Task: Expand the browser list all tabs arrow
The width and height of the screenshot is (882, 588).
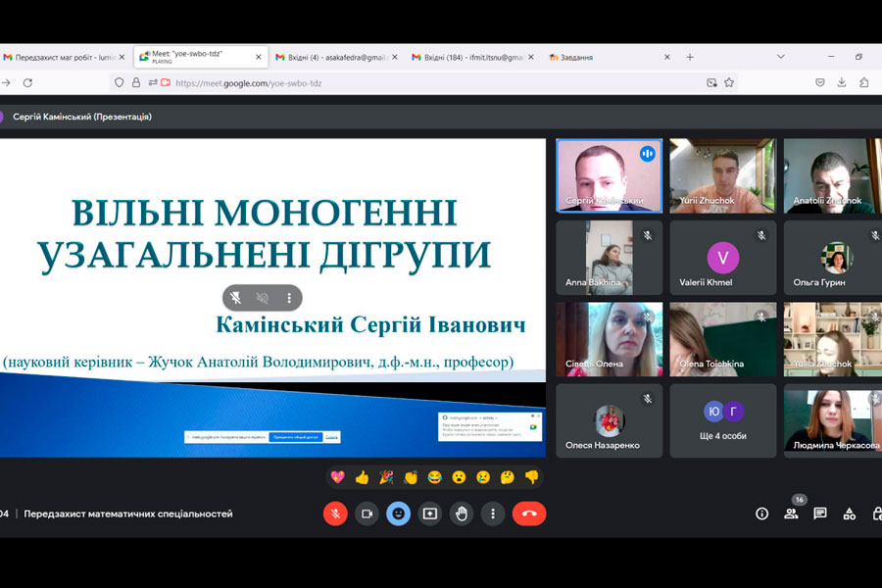Action: pyautogui.click(x=781, y=57)
